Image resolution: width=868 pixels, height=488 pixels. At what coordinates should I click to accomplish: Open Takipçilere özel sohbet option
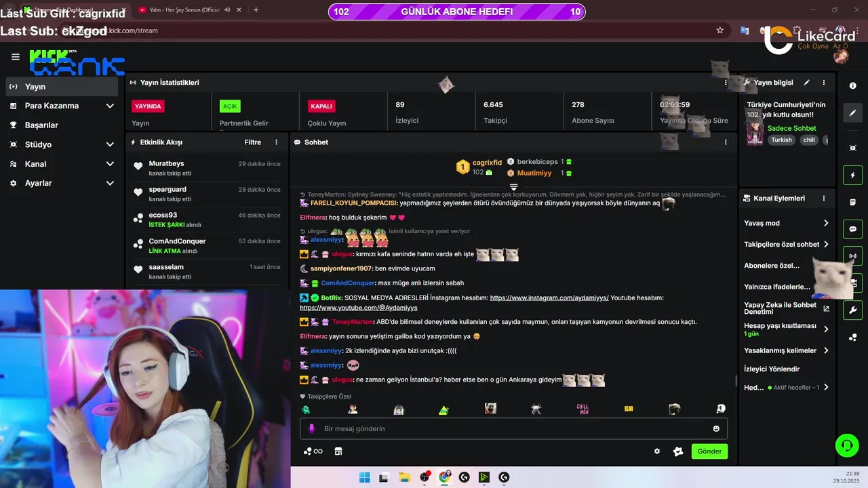[x=786, y=245]
